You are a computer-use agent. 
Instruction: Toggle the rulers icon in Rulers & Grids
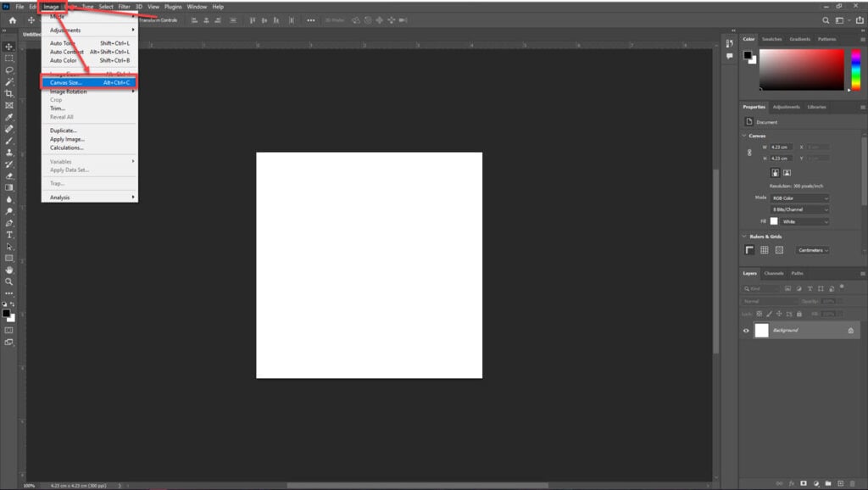(x=749, y=250)
